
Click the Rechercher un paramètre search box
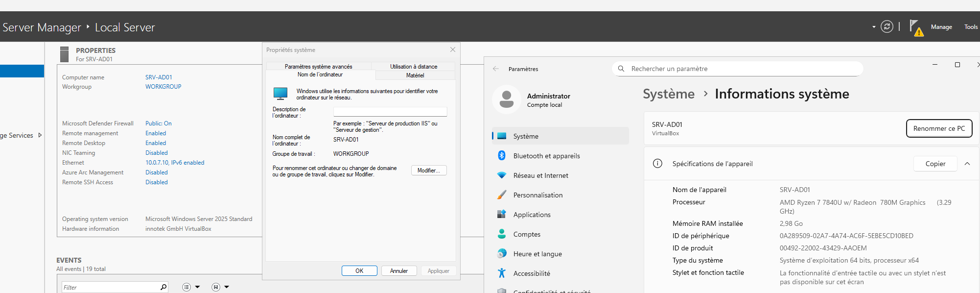737,69
